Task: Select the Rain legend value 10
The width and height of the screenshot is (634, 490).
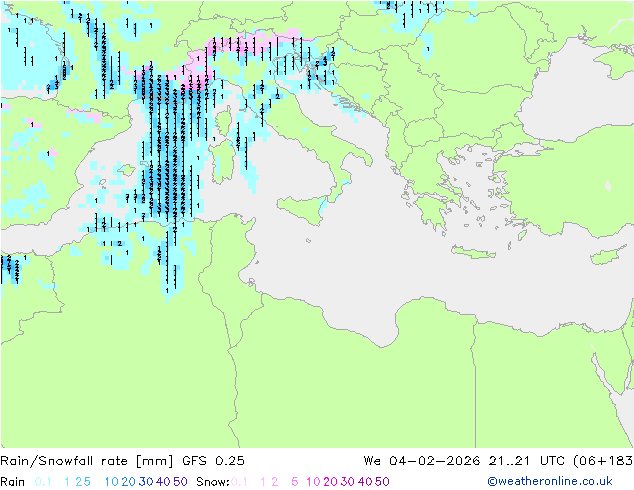Action: 111,482
